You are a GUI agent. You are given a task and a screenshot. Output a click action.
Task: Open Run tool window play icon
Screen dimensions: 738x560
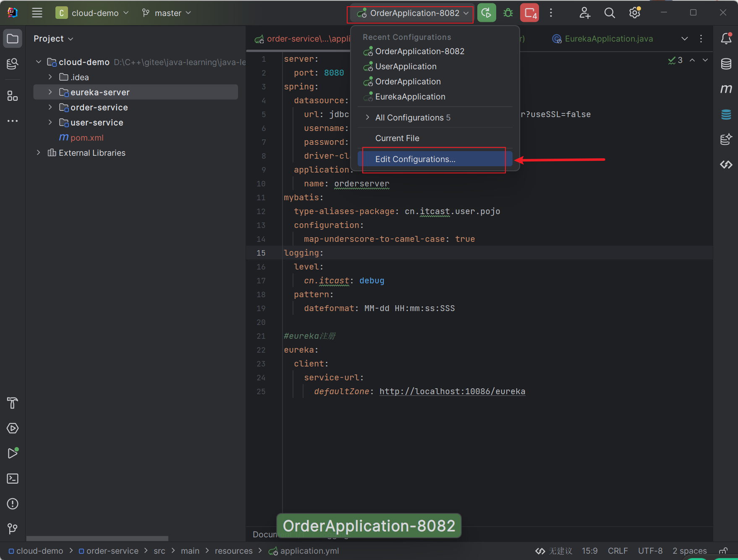click(x=13, y=453)
